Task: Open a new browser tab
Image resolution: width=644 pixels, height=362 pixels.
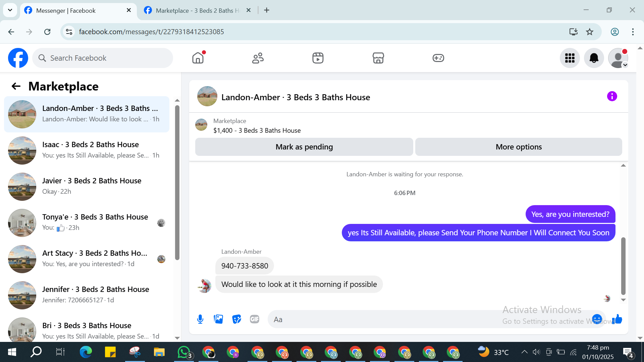Action: pos(267,10)
